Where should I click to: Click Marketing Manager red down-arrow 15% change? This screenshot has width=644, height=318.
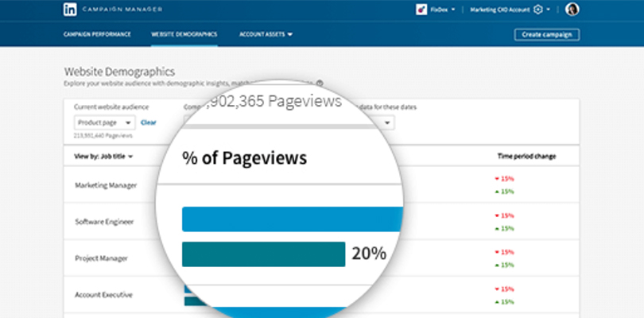point(504,179)
